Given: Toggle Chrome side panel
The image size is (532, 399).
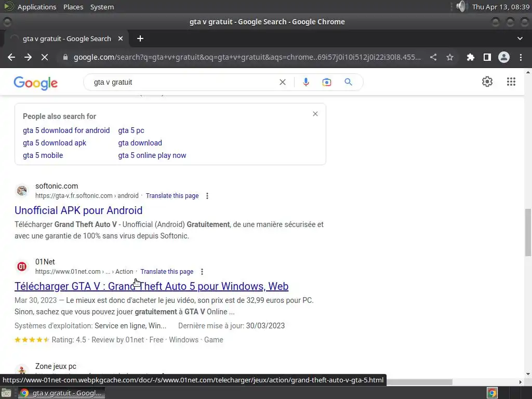Looking at the screenshot, I should point(487,57).
